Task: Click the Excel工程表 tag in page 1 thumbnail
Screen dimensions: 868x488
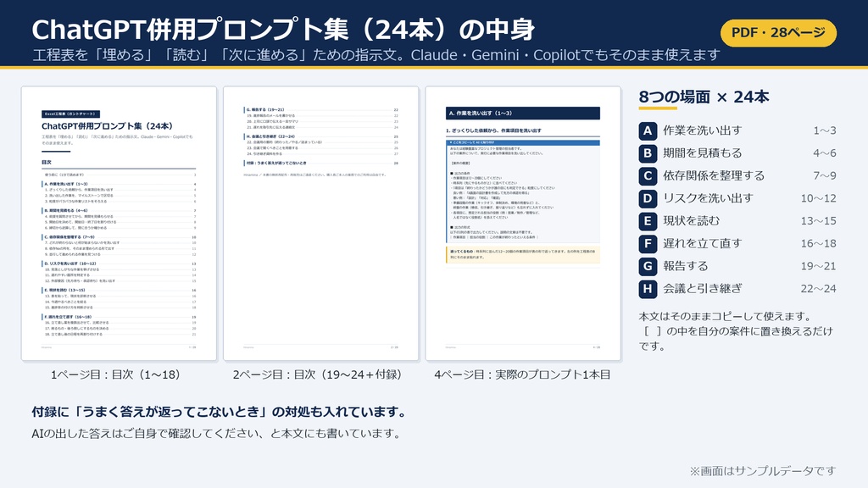Action: coord(70,114)
